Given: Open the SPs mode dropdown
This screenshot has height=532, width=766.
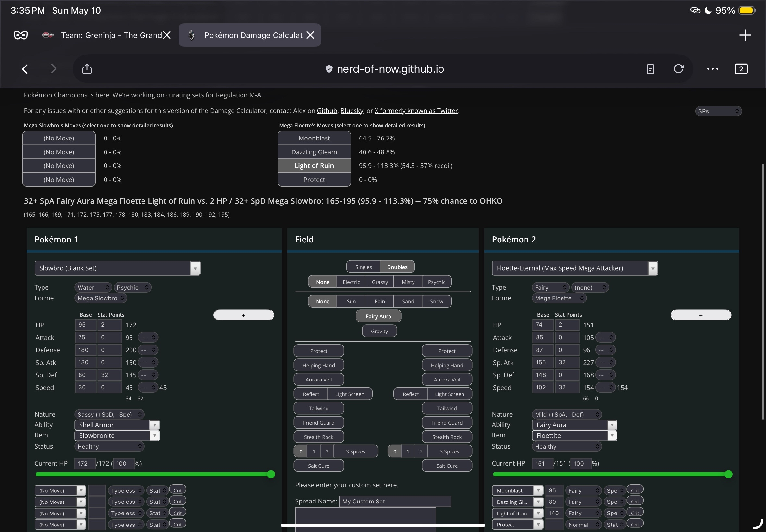Looking at the screenshot, I should pyautogui.click(x=718, y=111).
